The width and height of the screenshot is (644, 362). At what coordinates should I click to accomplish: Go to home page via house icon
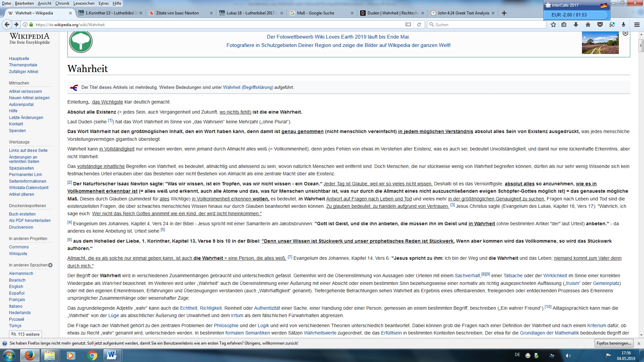click(588, 24)
